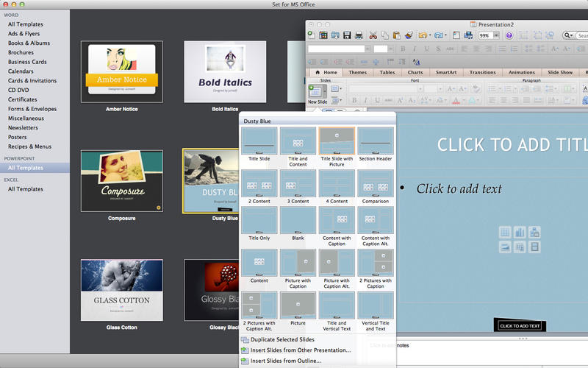Choose Insert Slides from Other Presentation
588x368 pixels.
pos(300,350)
